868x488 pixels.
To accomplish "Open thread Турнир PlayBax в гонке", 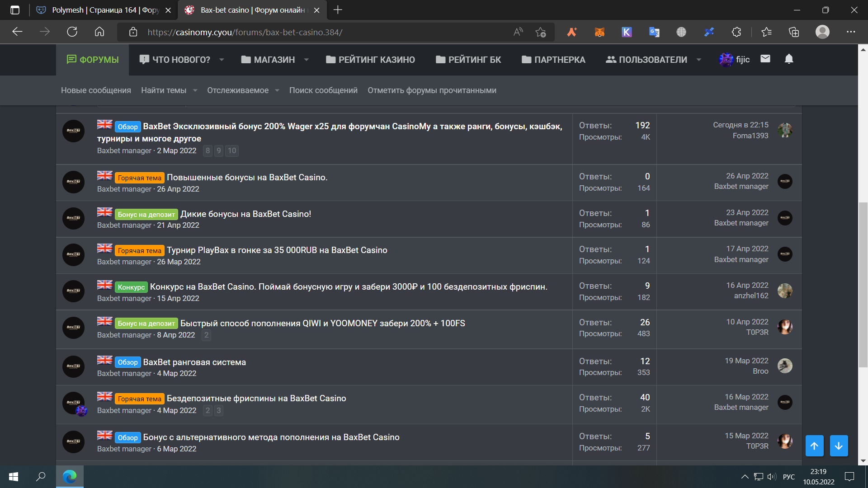I will (x=277, y=250).
